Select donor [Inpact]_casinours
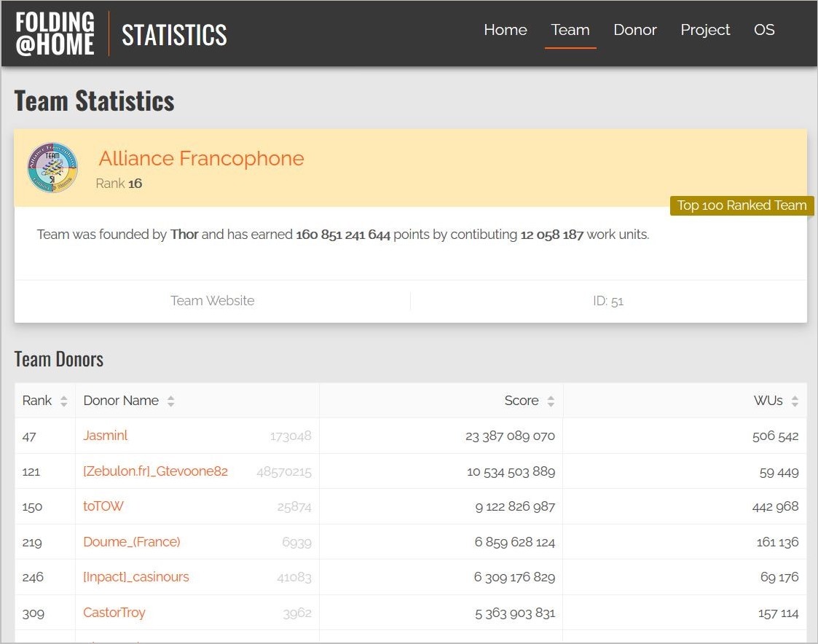The image size is (818, 644). pyautogui.click(x=136, y=577)
